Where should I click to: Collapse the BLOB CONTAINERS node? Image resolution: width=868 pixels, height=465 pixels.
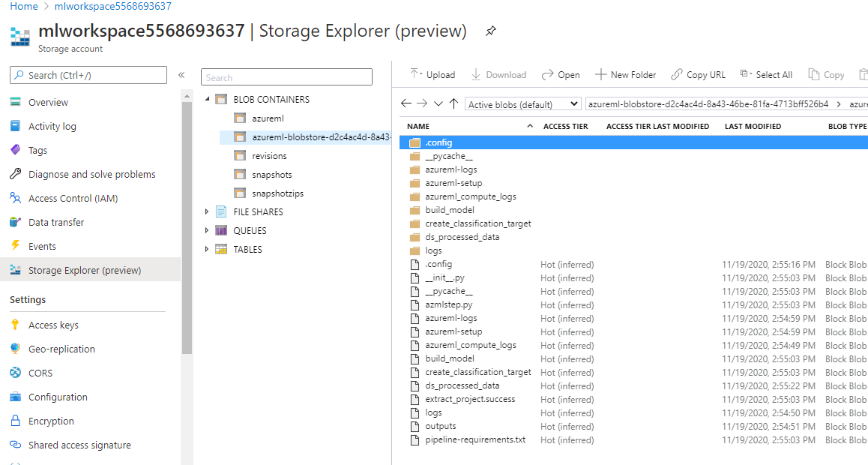(207, 99)
